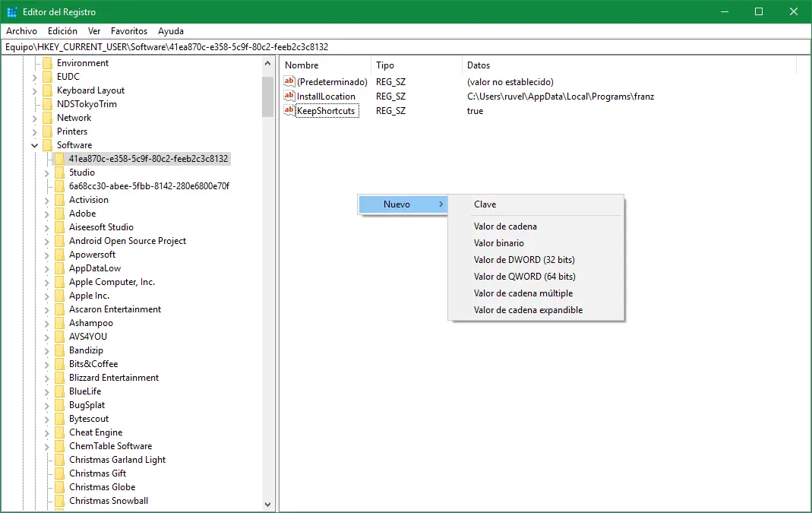Click the AVS4YOU folder icon
Screen dimensions: 812x513
click(59, 336)
